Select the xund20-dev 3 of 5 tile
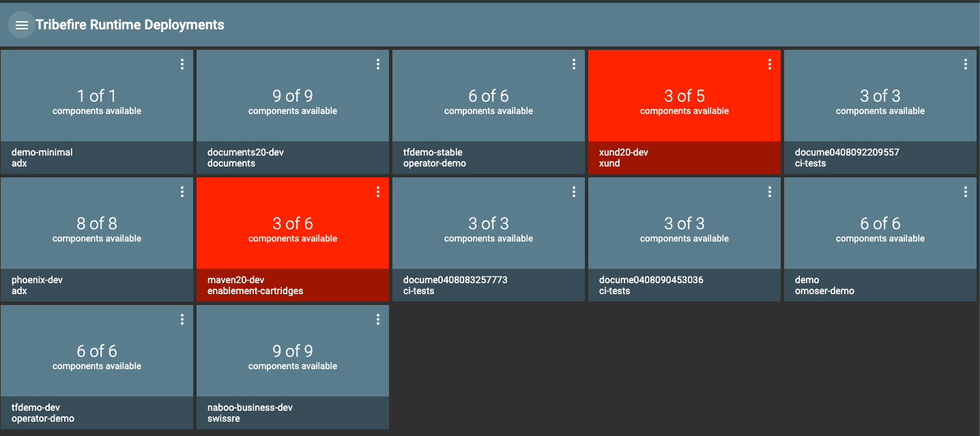Screen dimensions: 980x436 coord(684,101)
